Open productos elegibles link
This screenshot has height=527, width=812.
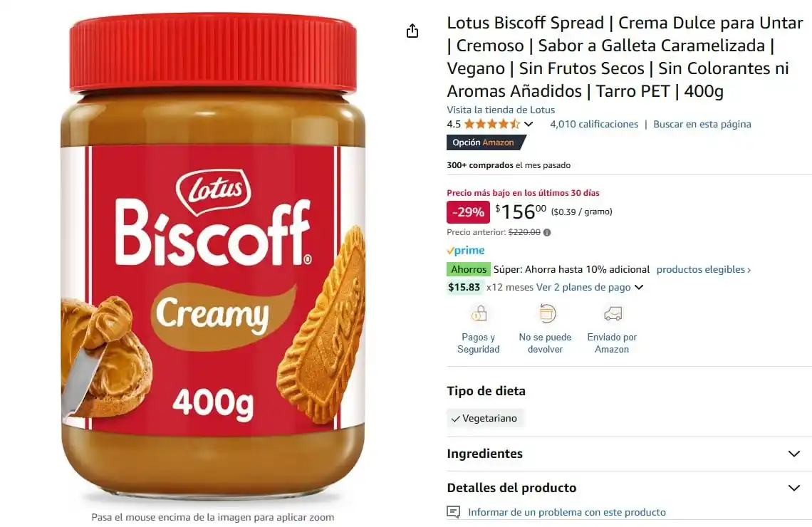pyautogui.click(x=703, y=270)
